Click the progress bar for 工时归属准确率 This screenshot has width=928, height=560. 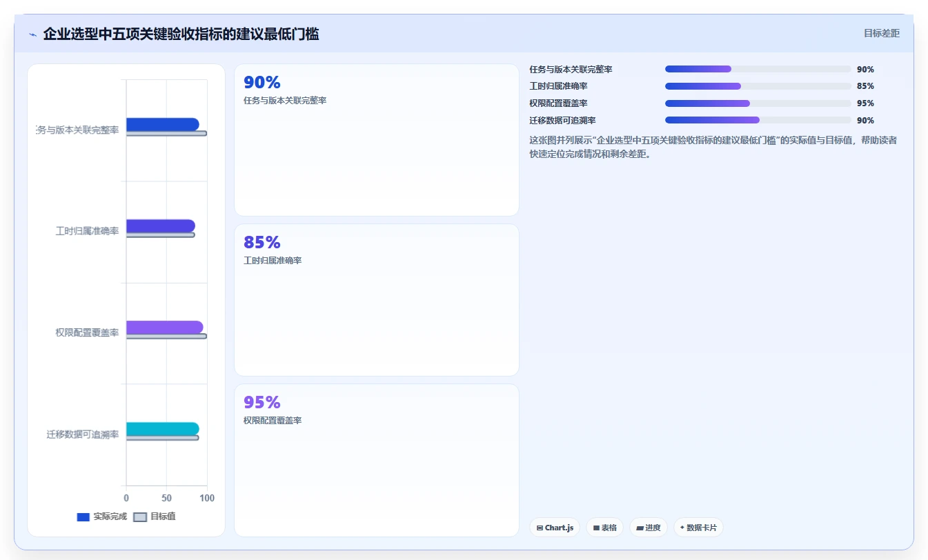coord(758,86)
